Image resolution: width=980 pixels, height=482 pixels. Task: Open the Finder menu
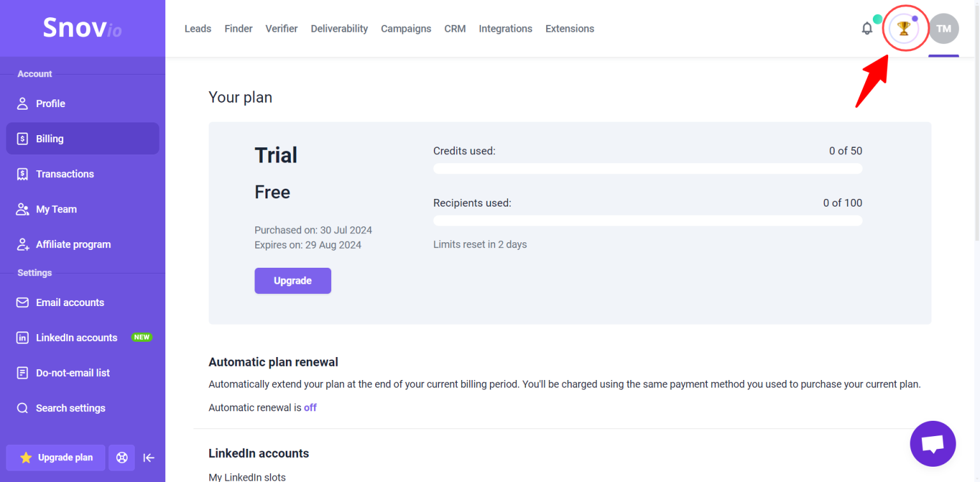239,29
